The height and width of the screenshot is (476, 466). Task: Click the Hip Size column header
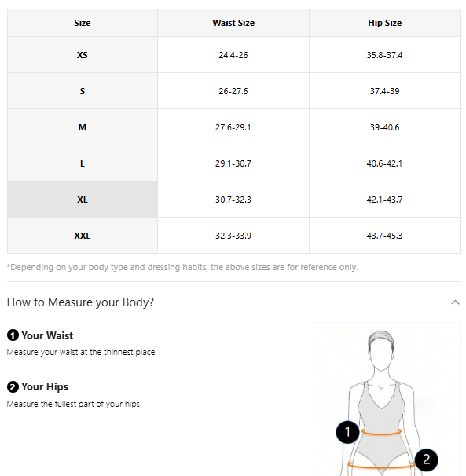pos(385,23)
